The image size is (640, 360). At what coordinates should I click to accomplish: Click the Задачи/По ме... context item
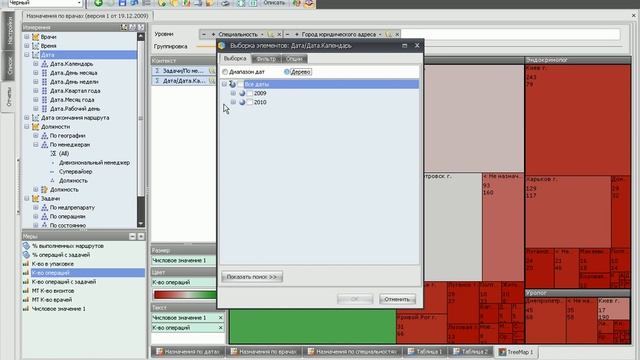183,71
